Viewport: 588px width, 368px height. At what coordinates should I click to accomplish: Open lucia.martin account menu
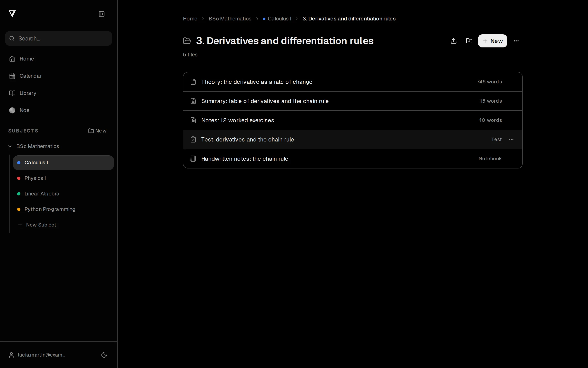[37, 355]
